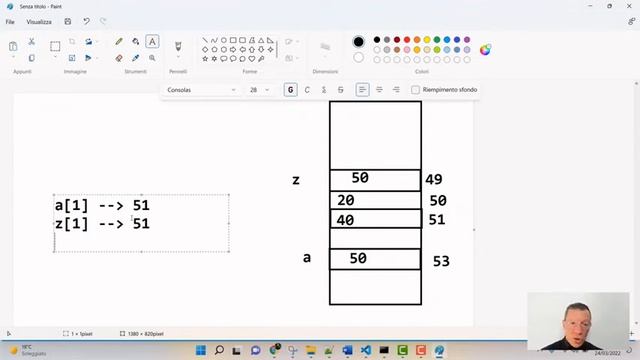The height and width of the screenshot is (360, 640).
Task: Open Visual Studio Code from taskbar
Action: [366, 350]
